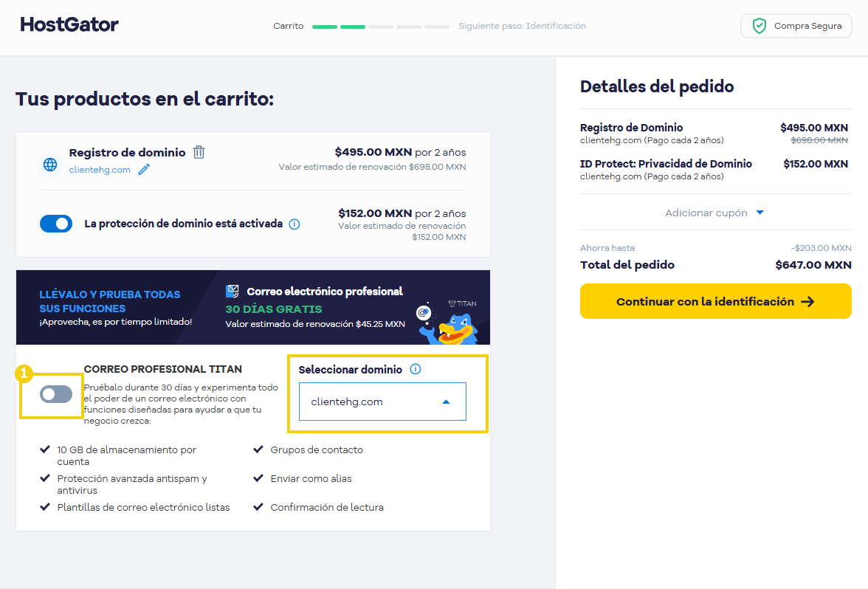
Task: Click Adicionar cupón text
Action: point(706,213)
